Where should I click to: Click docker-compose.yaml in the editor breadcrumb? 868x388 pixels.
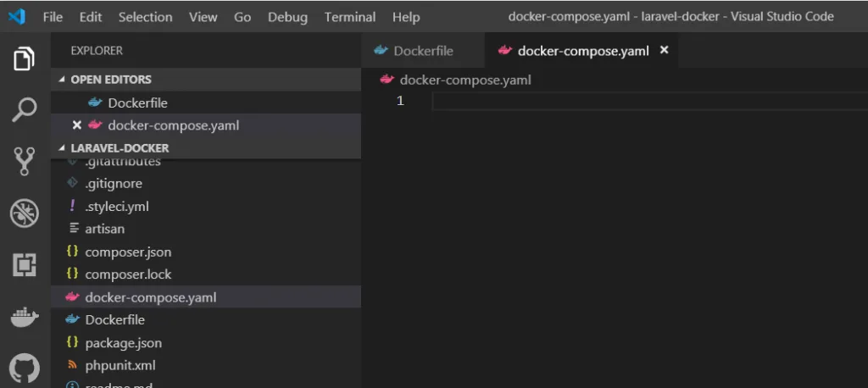[x=465, y=80]
